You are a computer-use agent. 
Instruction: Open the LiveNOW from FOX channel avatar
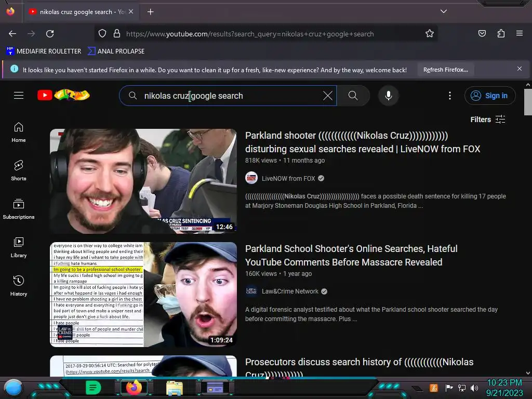tap(251, 178)
